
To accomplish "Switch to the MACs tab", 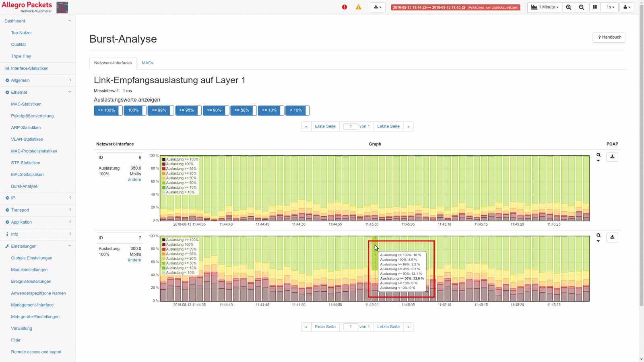I will click(x=147, y=63).
